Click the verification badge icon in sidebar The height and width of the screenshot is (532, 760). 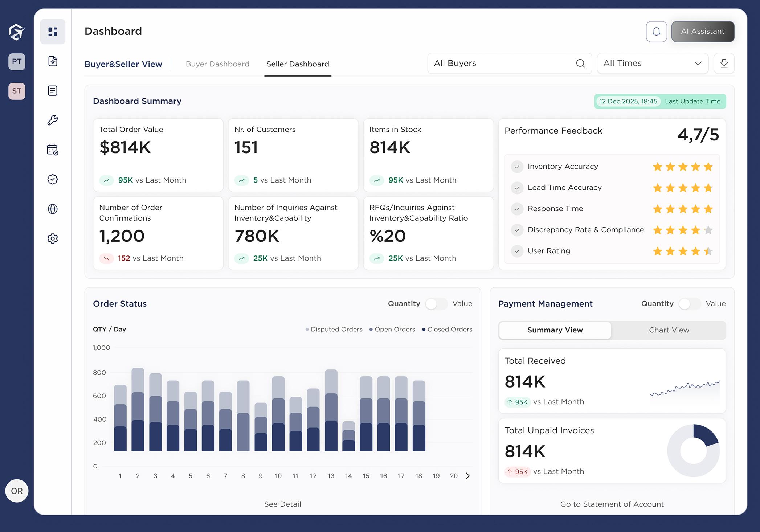tap(53, 179)
